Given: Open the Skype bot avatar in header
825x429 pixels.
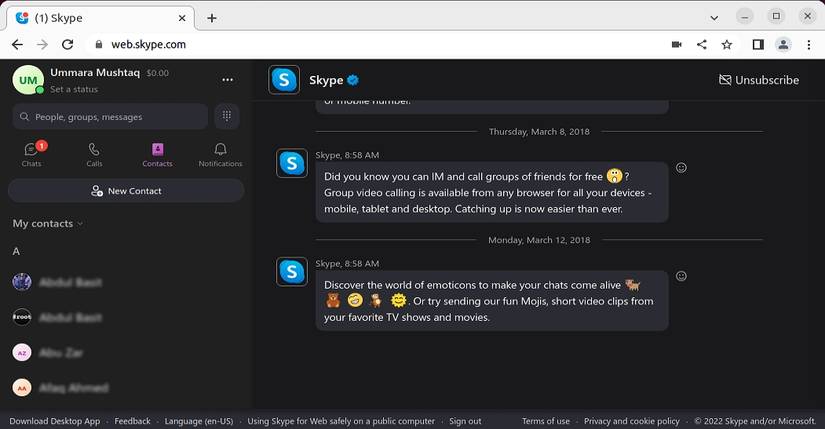Looking at the screenshot, I should [x=284, y=80].
